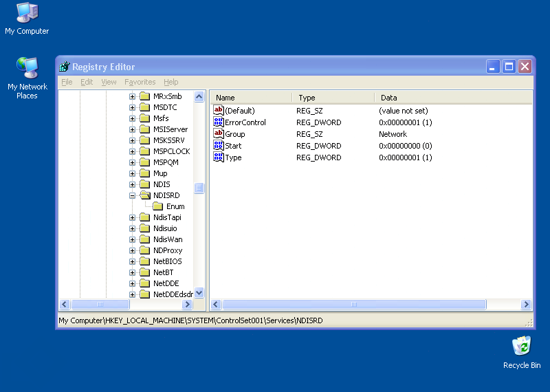
Task: Expand the NetDDE key
Action: (x=132, y=283)
